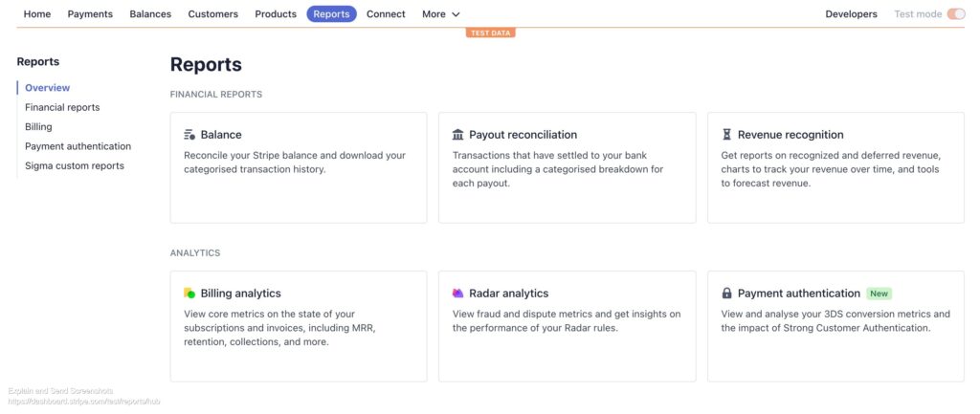Open Financial reports in the sidebar
The image size is (980, 414).
[62, 107]
